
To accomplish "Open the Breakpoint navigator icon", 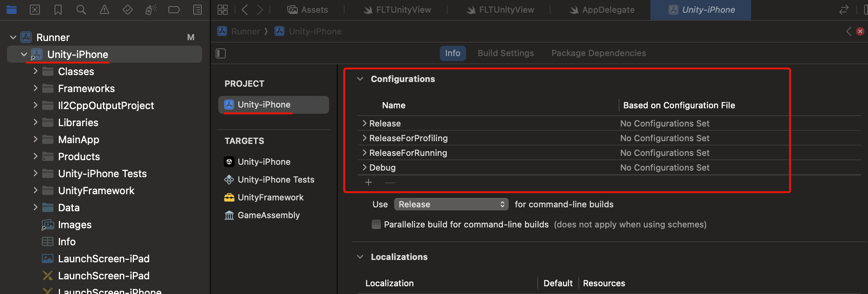I will (x=174, y=10).
